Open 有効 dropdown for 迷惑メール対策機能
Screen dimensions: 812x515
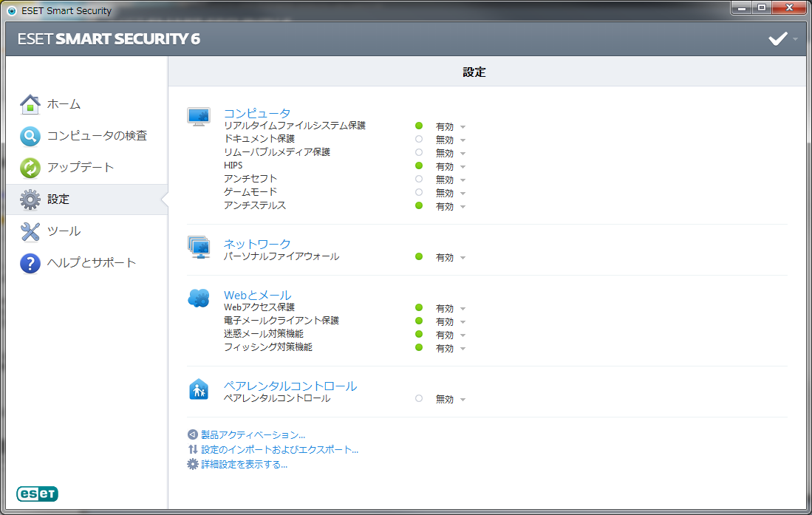[451, 335]
